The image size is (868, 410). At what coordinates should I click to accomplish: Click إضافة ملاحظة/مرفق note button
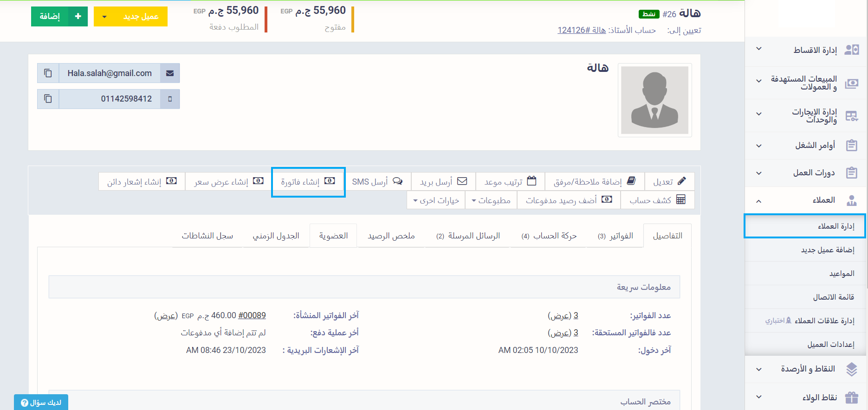(x=594, y=181)
